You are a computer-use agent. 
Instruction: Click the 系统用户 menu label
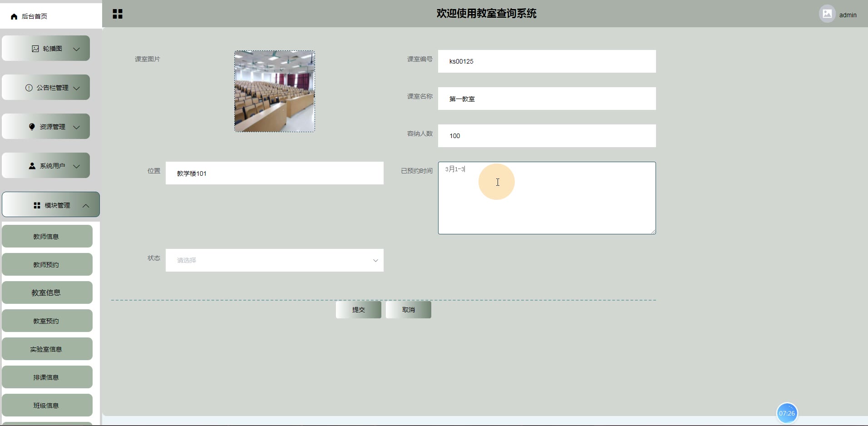[53, 166]
